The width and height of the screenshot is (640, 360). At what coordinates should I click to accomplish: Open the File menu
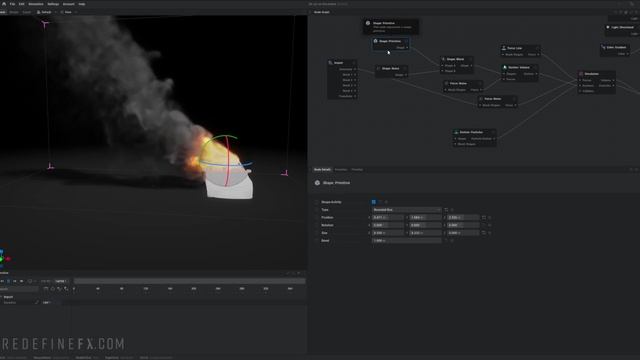[x=12, y=4]
